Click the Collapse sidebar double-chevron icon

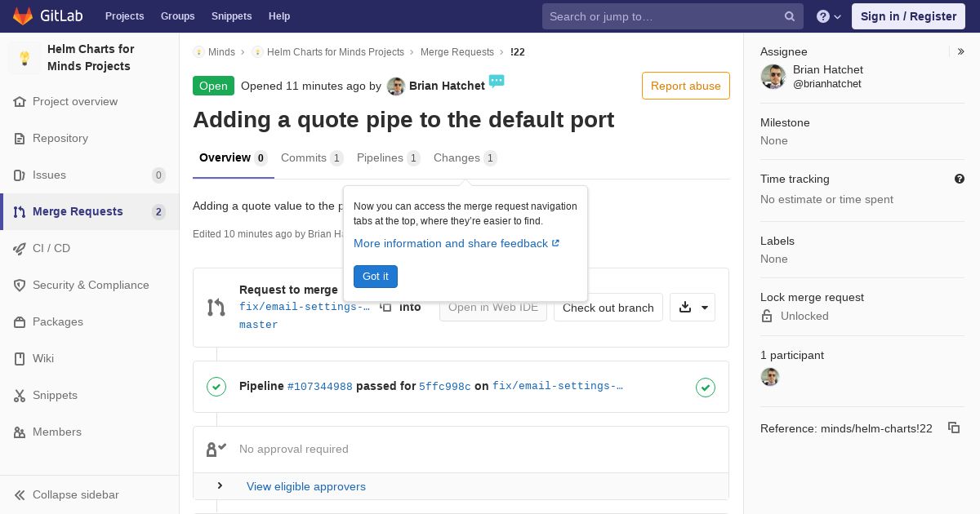[20, 495]
